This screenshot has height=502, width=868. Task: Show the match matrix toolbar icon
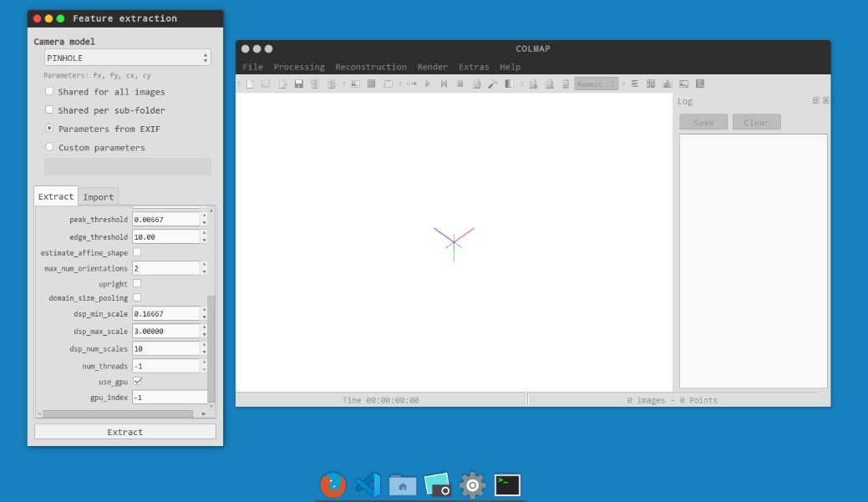click(651, 84)
